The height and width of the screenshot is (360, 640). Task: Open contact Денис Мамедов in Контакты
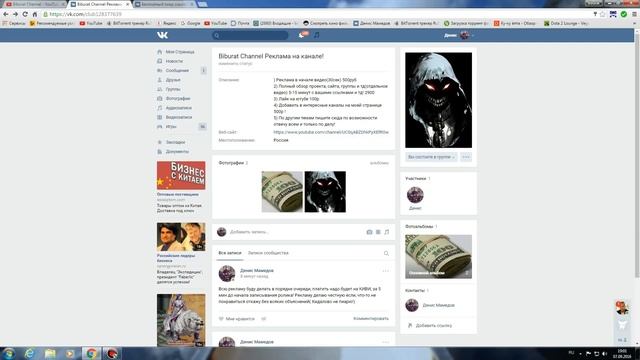pyautogui.click(x=438, y=305)
